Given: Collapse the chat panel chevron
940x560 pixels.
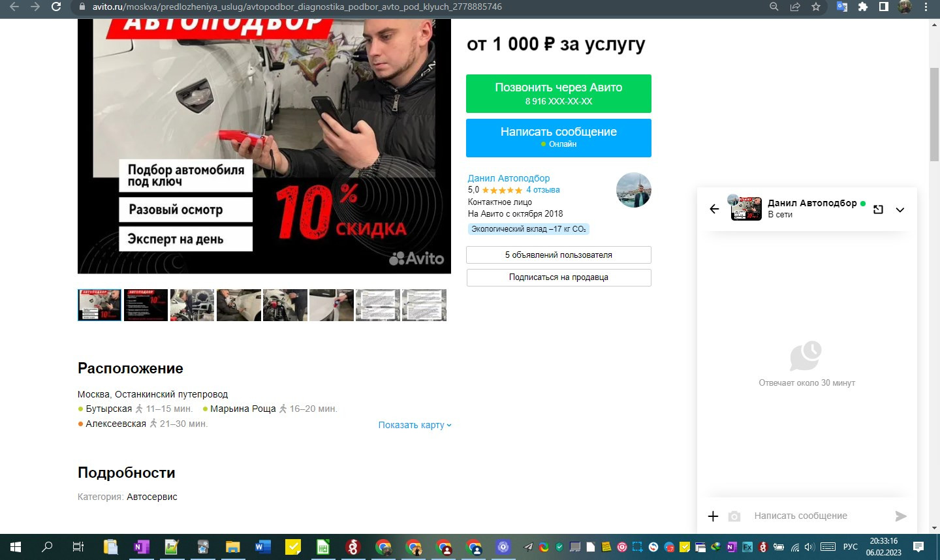Looking at the screenshot, I should tap(900, 210).
